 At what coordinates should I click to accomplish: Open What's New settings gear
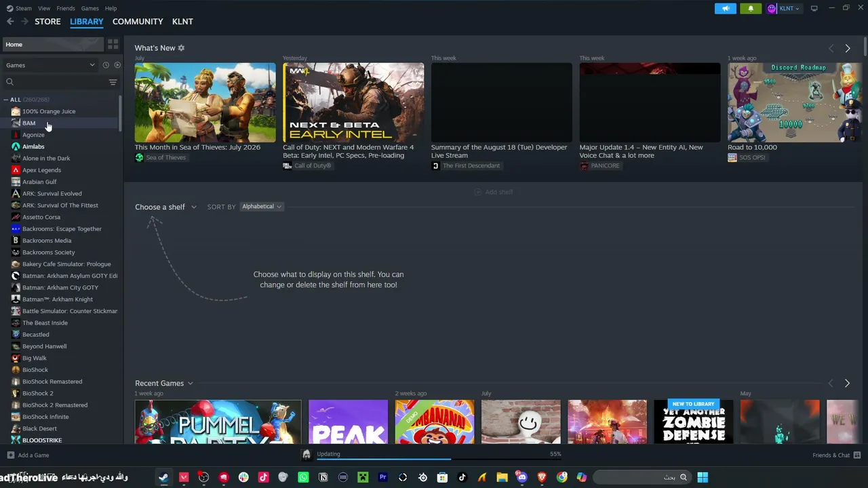181,48
